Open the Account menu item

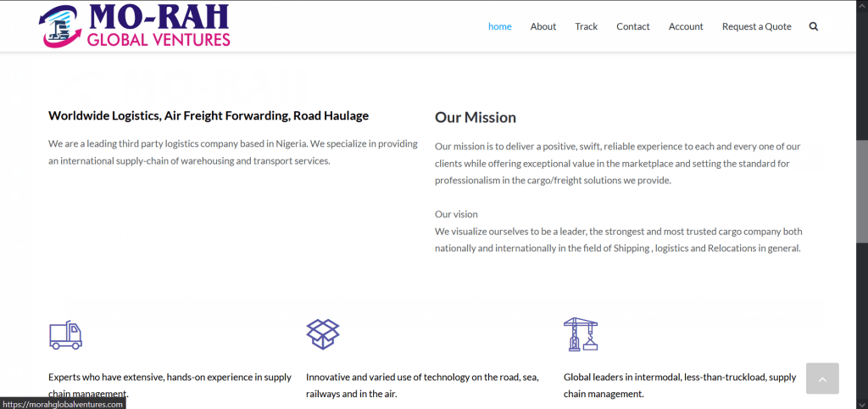686,26
